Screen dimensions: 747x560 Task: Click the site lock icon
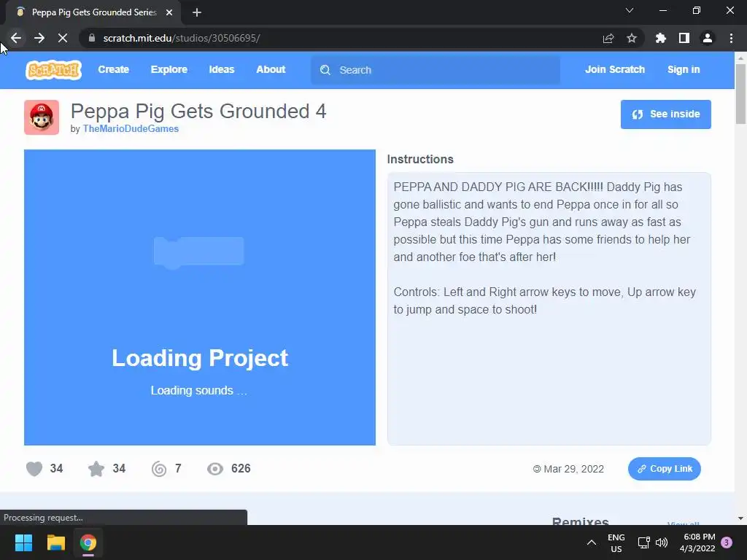point(91,38)
